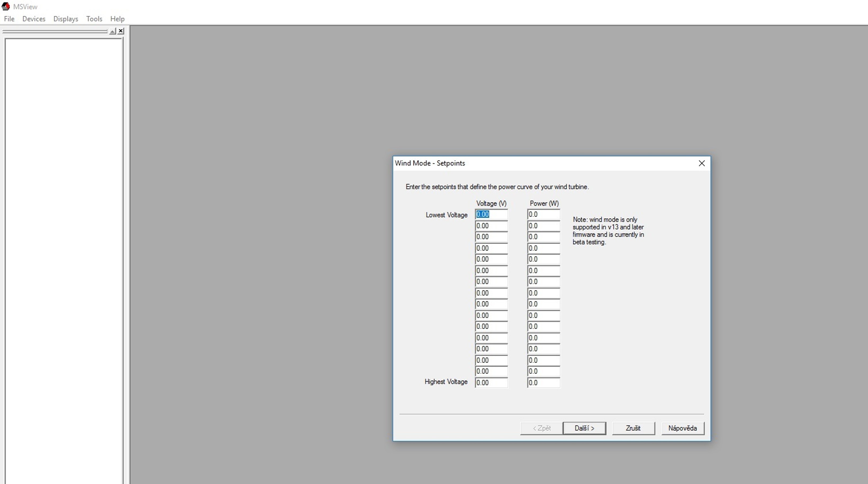Open the File menu
868x484 pixels.
tap(9, 19)
